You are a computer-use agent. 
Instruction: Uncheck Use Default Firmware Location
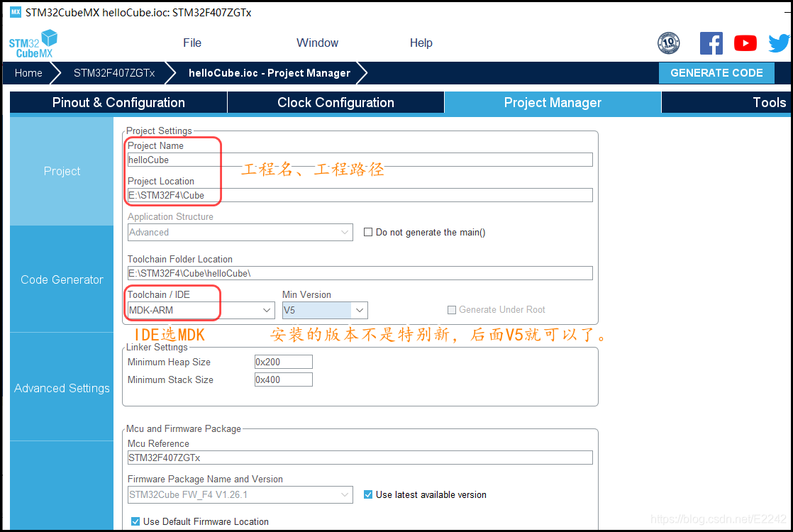135,521
